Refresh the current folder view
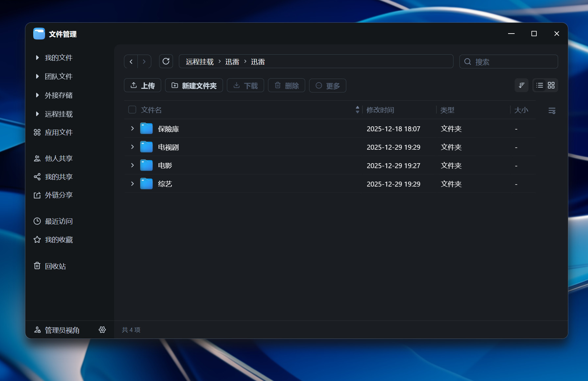 pyautogui.click(x=166, y=61)
